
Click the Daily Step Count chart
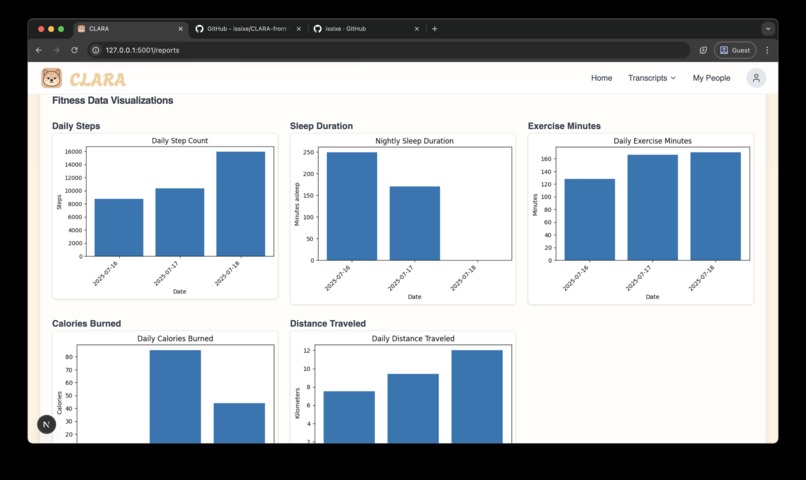tap(165, 216)
